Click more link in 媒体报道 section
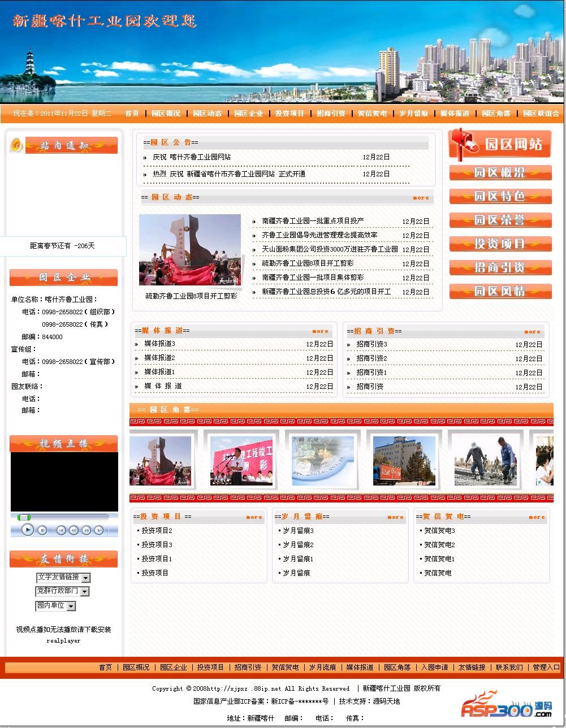 point(320,331)
